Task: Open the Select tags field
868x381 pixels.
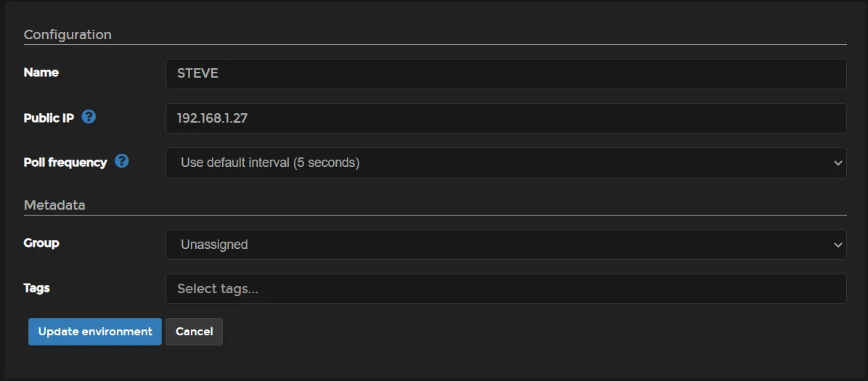Action: (505, 289)
